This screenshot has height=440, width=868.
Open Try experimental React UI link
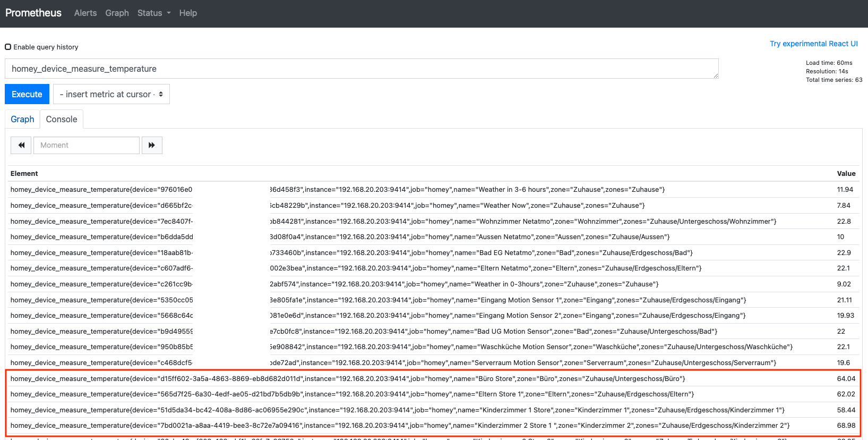pyautogui.click(x=814, y=44)
